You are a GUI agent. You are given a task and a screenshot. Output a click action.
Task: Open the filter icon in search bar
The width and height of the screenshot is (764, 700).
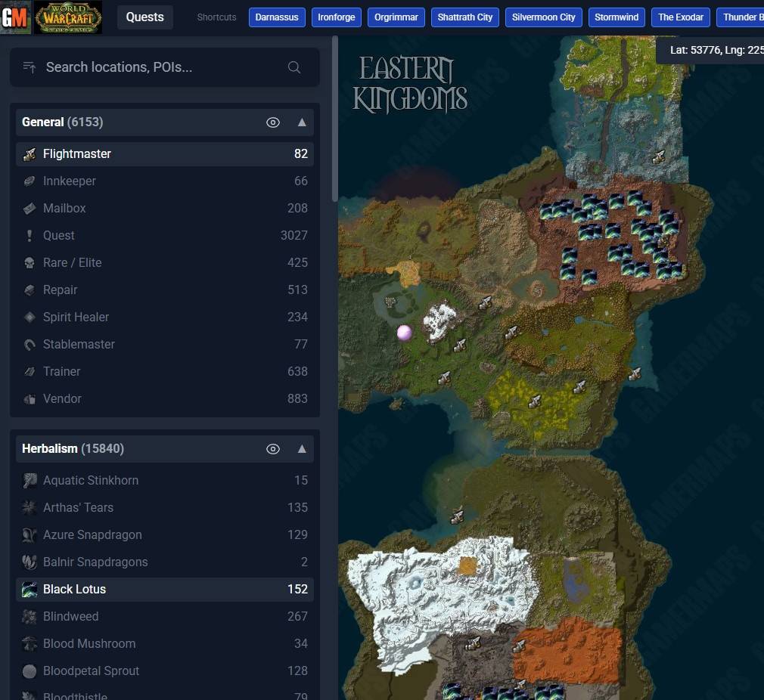click(x=30, y=67)
